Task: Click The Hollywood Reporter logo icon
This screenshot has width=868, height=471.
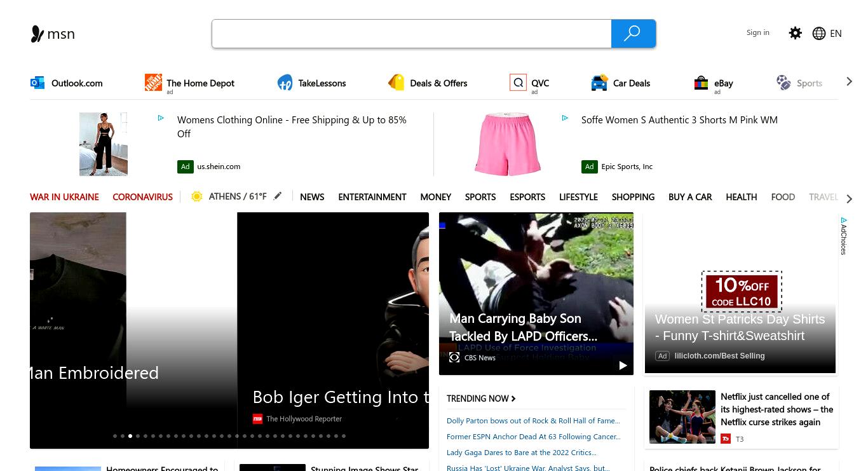Action: (x=257, y=419)
